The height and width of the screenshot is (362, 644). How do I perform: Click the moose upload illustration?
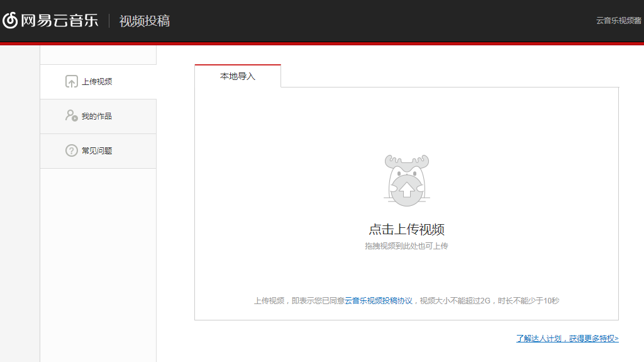(406, 181)
